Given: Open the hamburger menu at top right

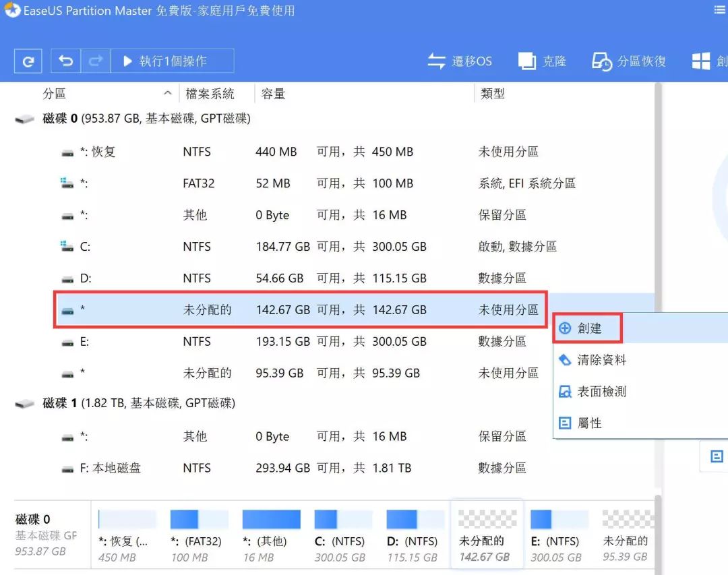Looking at the screenshot, I should tap(720, 10).
